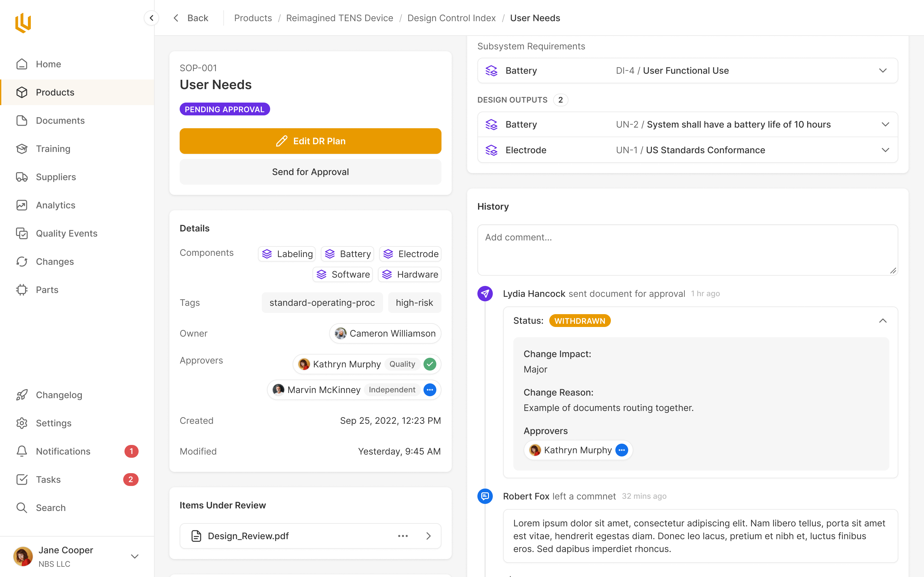Viewport: 924px width, 577px height.
Task: Open the Jane Cooper account dropdown
Action: (x=134, y=556)
